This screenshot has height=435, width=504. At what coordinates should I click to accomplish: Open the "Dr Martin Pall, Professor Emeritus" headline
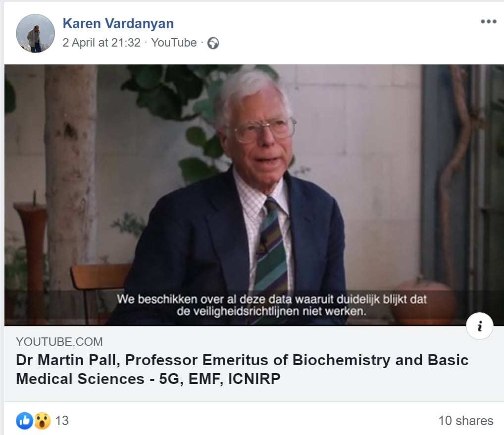pos(242,360)
